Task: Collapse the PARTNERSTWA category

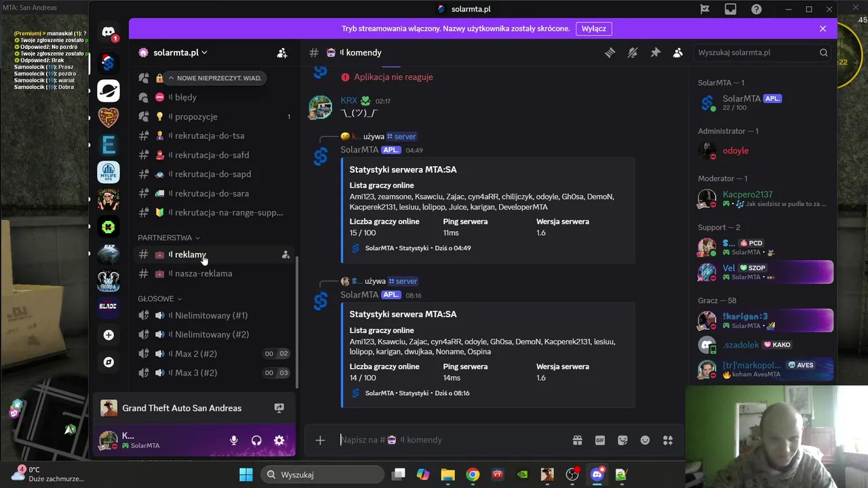Action: click(169, 238)
